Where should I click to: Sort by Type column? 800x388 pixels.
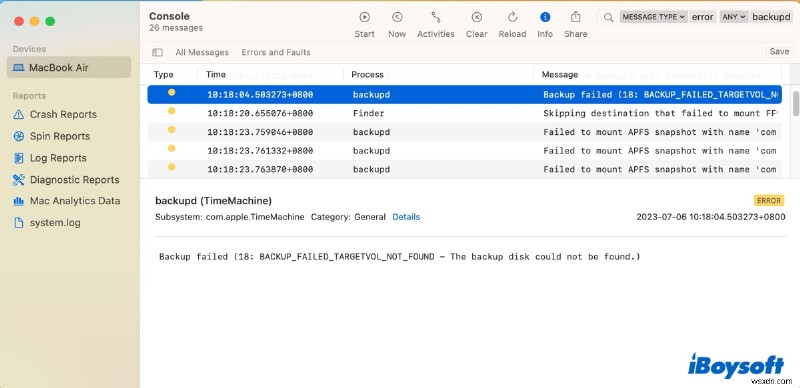(x=164, y=75)
